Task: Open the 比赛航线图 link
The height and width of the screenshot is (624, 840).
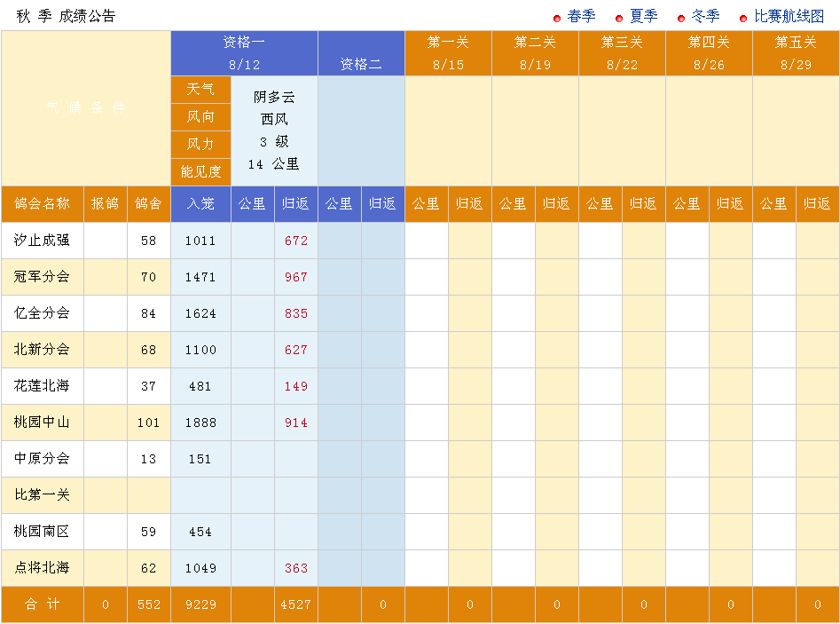Action: click(x=789, y=17)
